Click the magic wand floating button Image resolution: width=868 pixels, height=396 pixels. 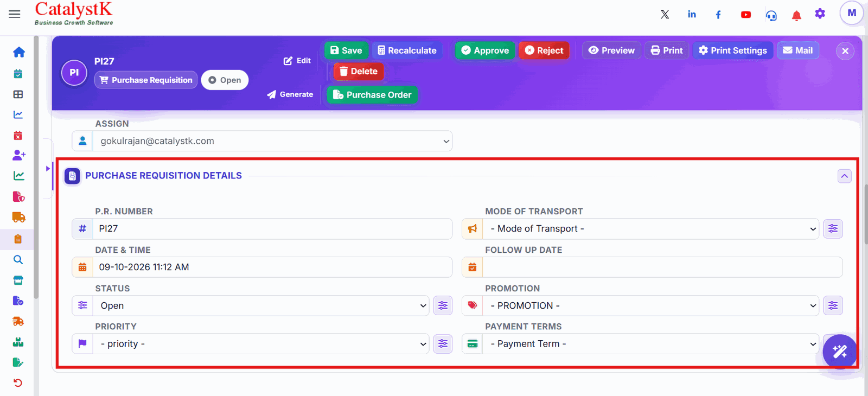click(839, 352)
